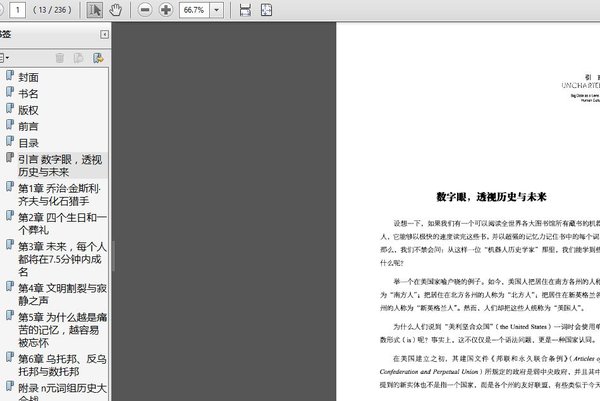Navigate to bookmark 第6章 乌托邦、反乌托邦与数托邦
600x401 pixels.
[x=60, y=365]
